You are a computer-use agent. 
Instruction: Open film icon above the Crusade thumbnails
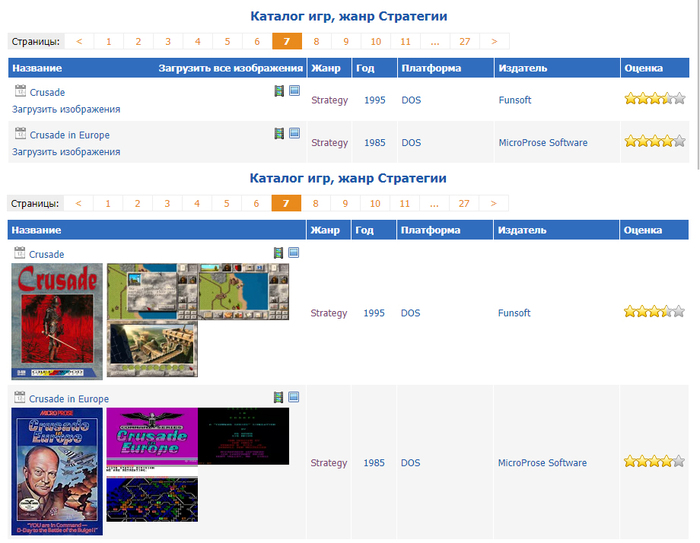point(278,253)
